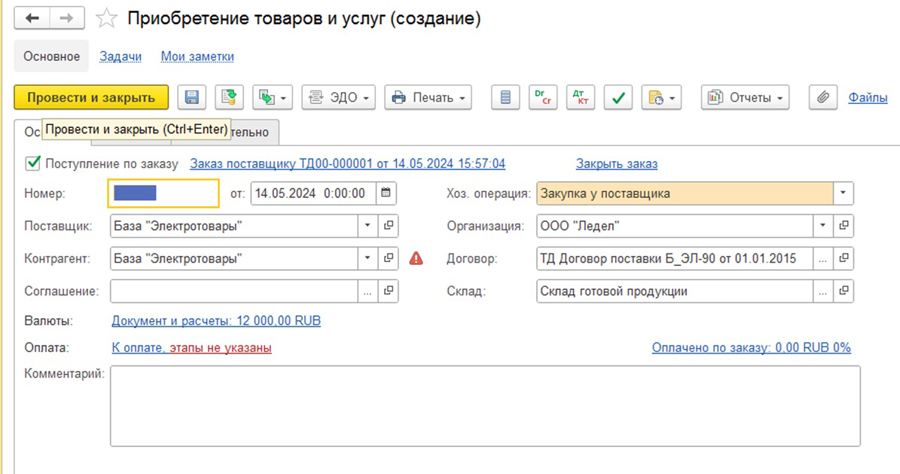Toggle 'Поступление по заказу' checkbox
This screenshot has height=474, width=900.
(x=33, y=163)
